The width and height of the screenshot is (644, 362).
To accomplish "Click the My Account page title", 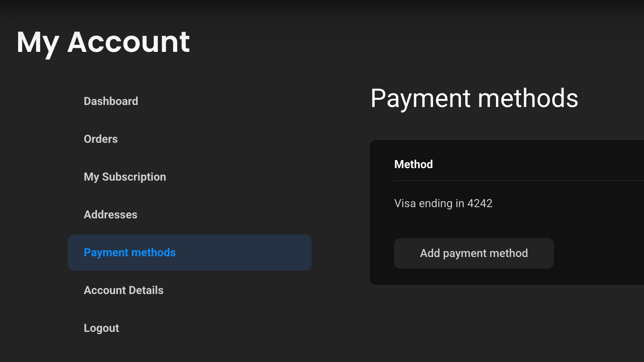I will coord(103,42).
